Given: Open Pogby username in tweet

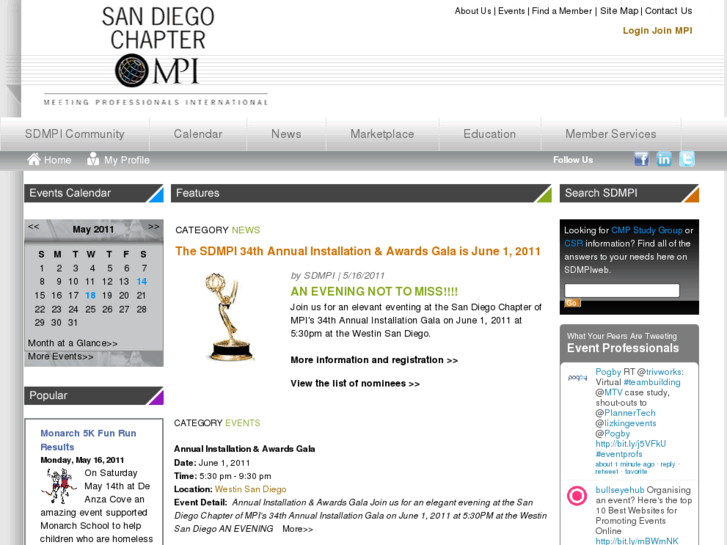Looking at the screenshot, I should pos(608,372).
